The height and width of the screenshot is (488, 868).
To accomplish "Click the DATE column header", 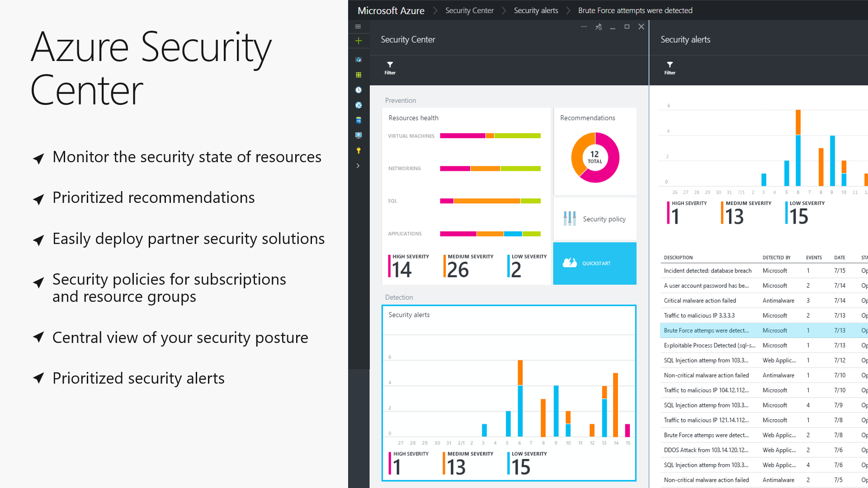I will (x=840, y=258).
